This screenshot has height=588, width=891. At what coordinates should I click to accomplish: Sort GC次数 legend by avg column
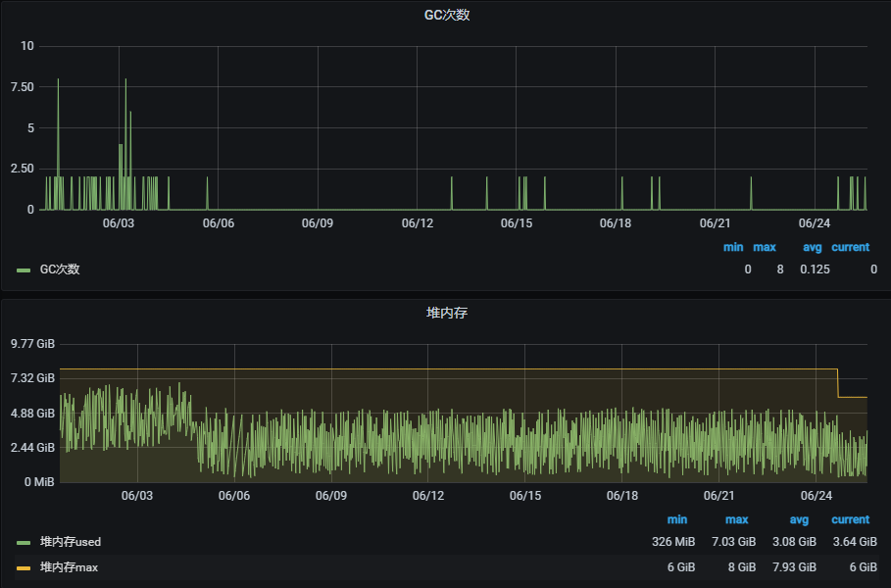click(x=812, y=247)
